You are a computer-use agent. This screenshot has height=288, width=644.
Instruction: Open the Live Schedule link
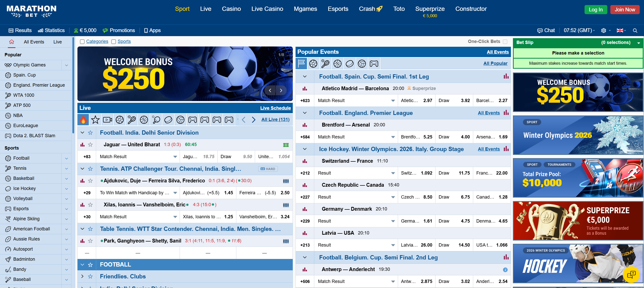(x=275, y=108)
